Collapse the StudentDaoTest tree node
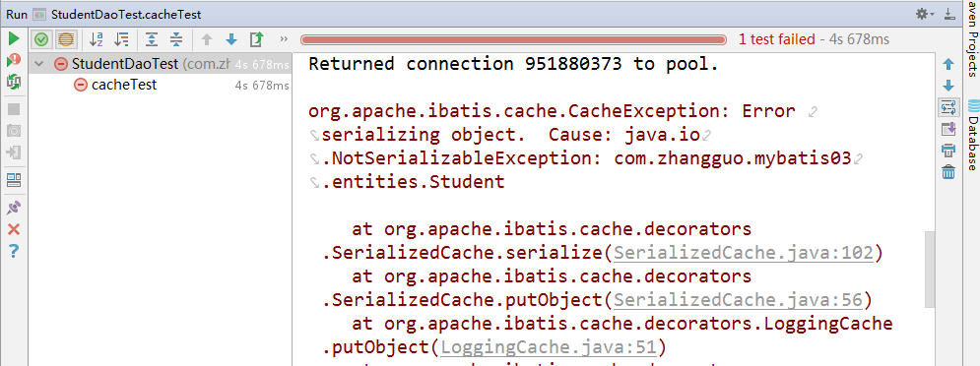The width and height of the screenshot is (980, 366). [x=39, y=64]
